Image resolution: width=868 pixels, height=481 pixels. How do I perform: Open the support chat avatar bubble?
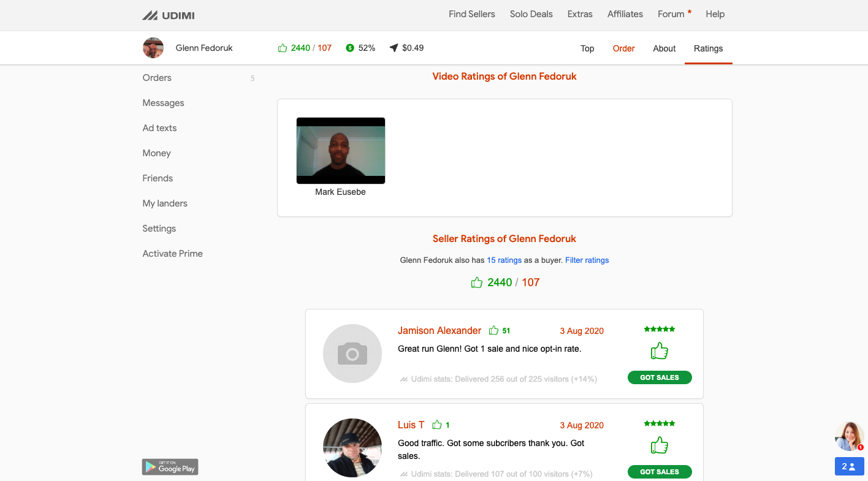pyautogui.click(x=849, y=436)
